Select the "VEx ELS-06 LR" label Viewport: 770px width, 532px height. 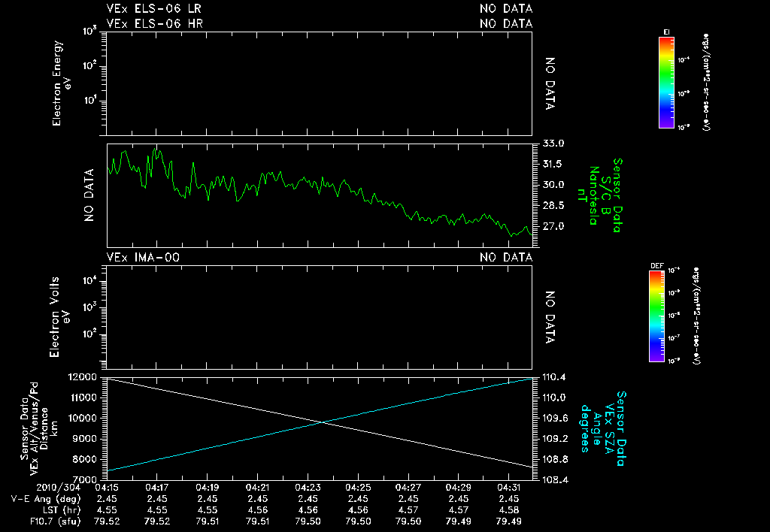[153, 9]
